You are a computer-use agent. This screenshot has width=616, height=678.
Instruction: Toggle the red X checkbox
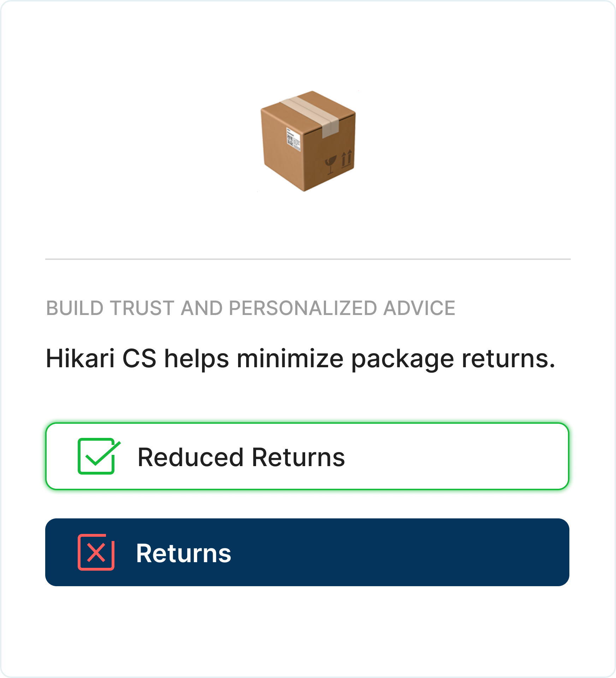(96, 553)
